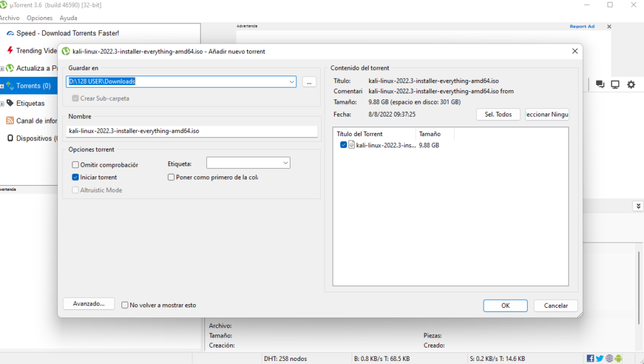Toggle Crear Sub-carpeta checkbox
The height and width of the screenshot is (364, 644).
[75, 98]
